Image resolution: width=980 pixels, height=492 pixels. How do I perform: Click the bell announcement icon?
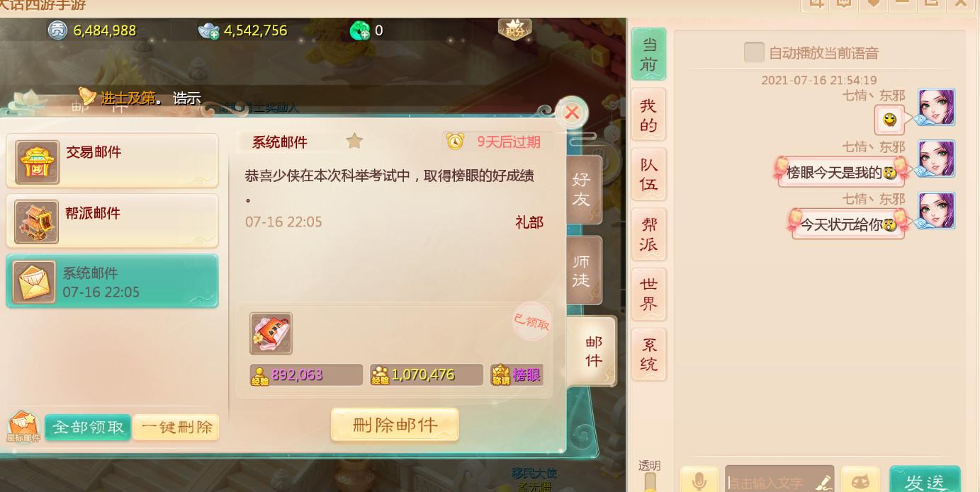coord(86,97)
